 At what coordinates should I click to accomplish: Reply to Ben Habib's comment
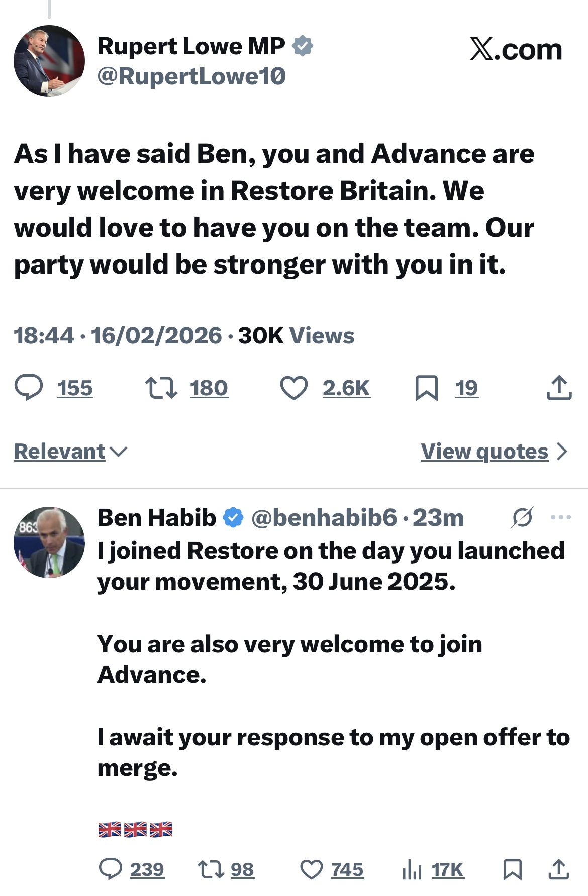click(111, 869)
